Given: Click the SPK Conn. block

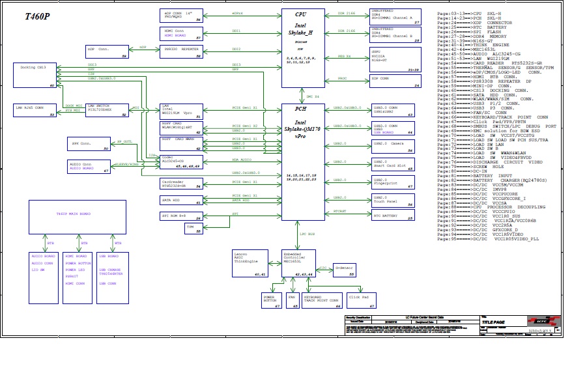Looking at the screenshot, I should tap(89, 144).
